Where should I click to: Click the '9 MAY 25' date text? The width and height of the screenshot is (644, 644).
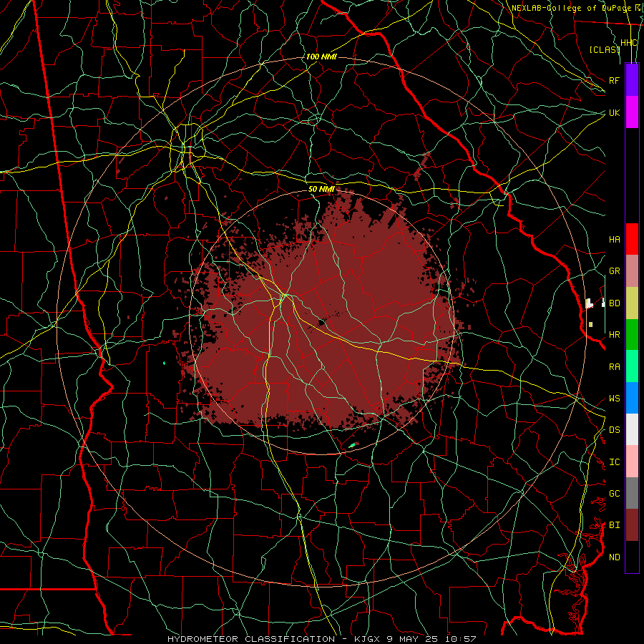pyautogui.click(x=412, y=639)
